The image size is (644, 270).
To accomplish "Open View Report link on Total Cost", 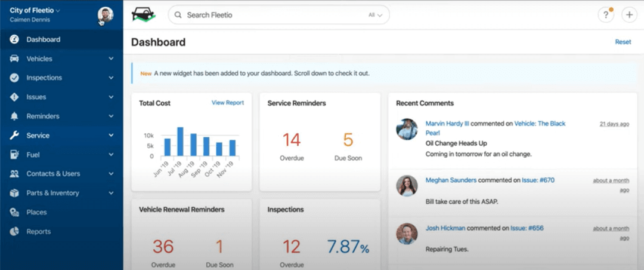I will click(x=228, y=103).
